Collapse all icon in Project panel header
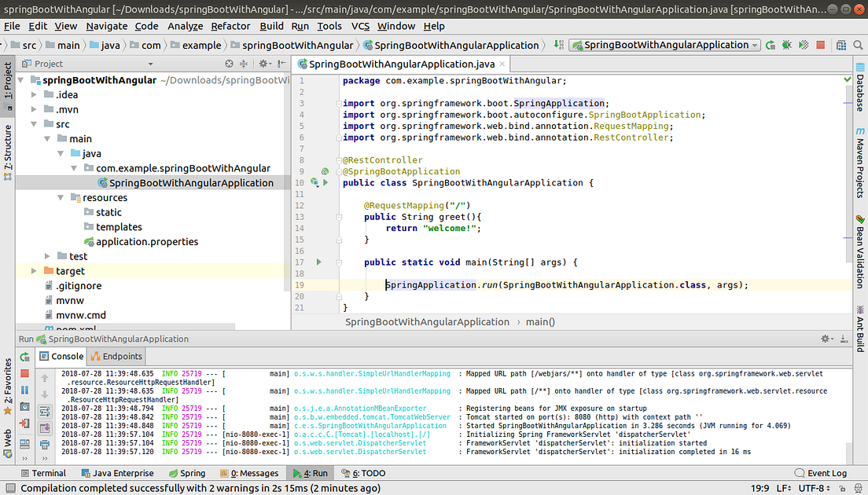 [244, 64]
